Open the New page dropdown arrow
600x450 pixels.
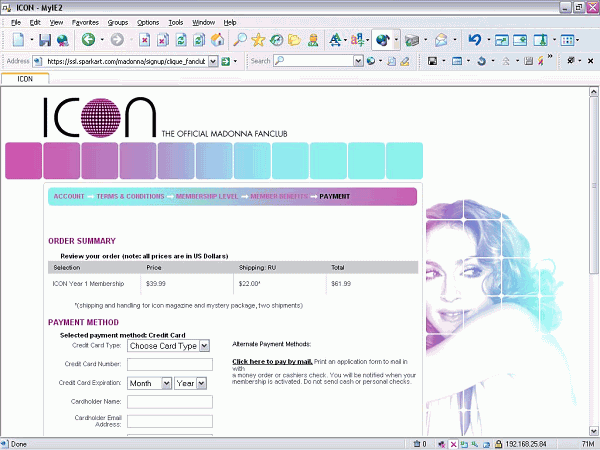pos(32,40)
